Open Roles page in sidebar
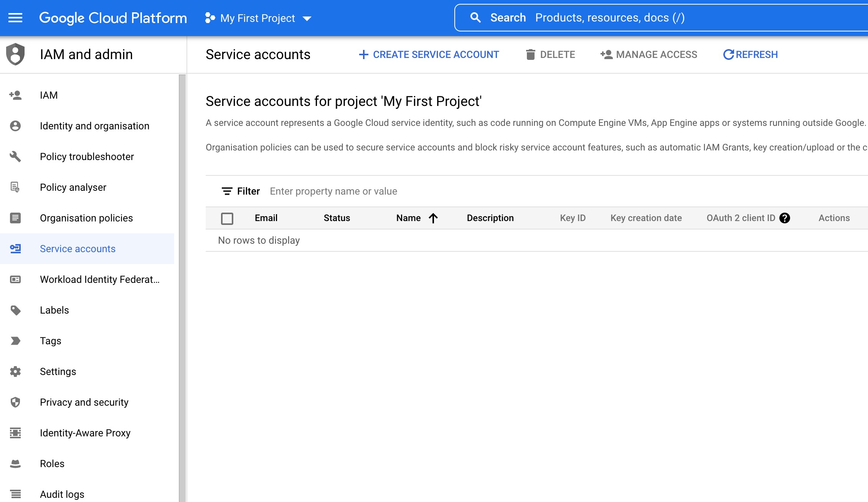The image size is (868, 502). click(x=87, y=464)
